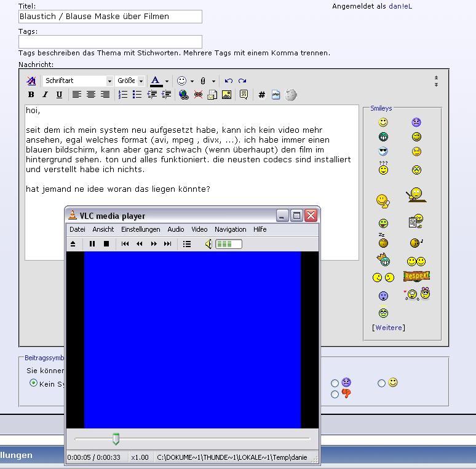Expand the text color dropdown arrow

pos(167,81)
